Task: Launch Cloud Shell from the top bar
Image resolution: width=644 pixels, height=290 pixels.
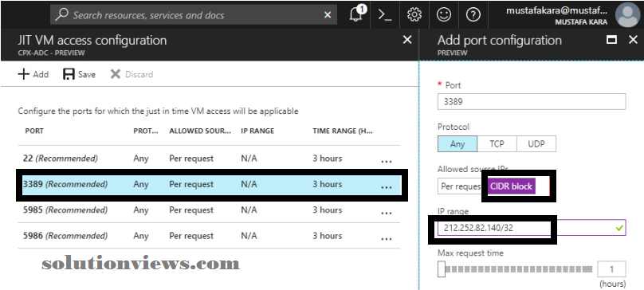Action: (385, 15)
